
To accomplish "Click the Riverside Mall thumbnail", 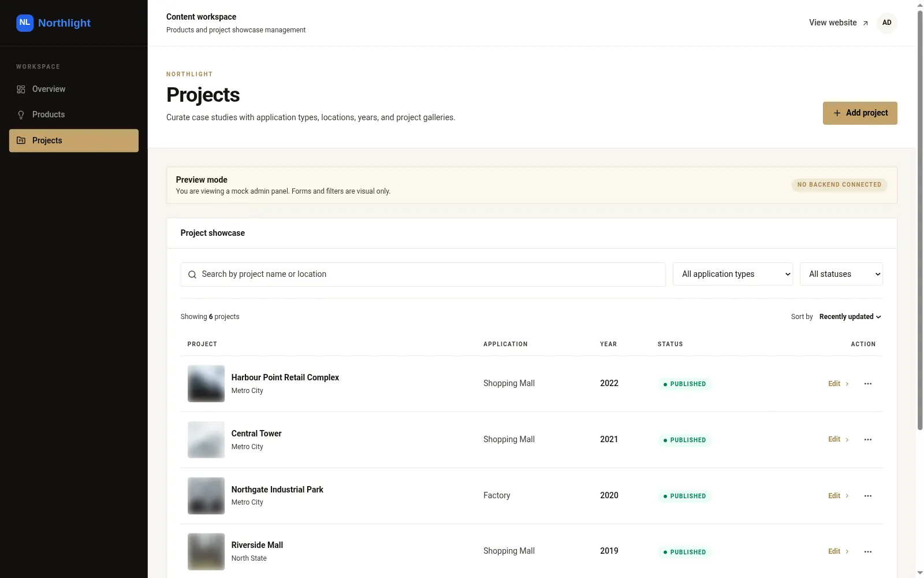I will (x=206, y=552).
